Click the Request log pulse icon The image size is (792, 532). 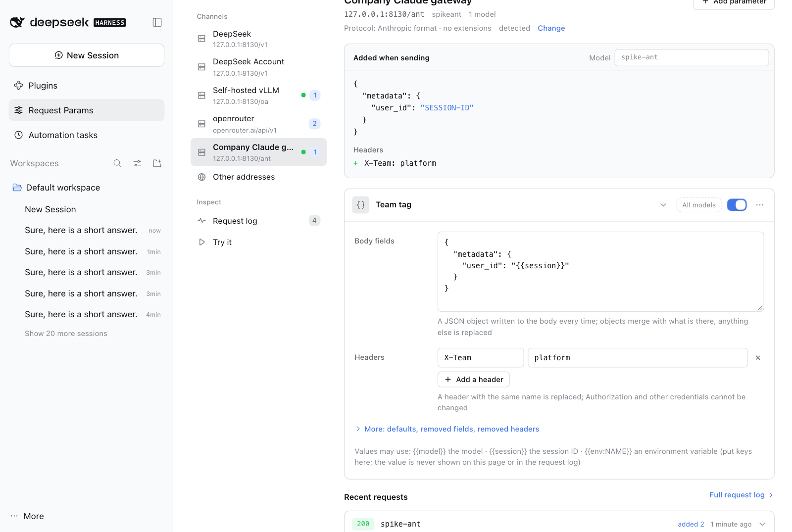(202, 221)
